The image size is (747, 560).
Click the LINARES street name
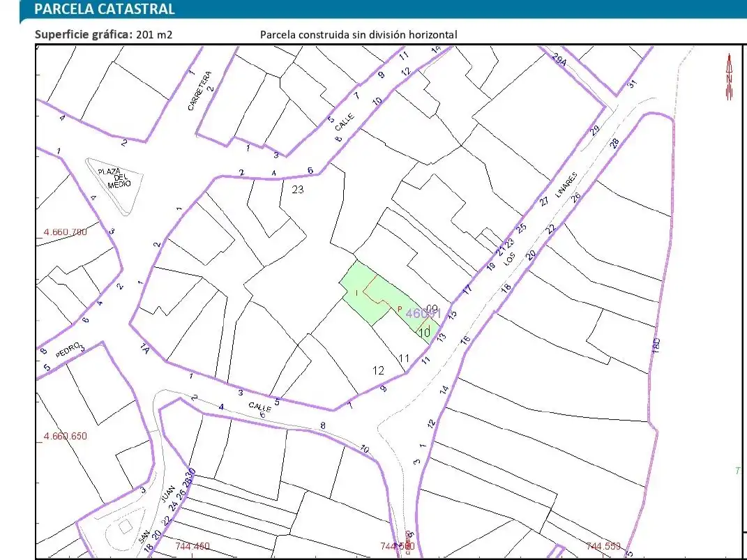point(566,184)
